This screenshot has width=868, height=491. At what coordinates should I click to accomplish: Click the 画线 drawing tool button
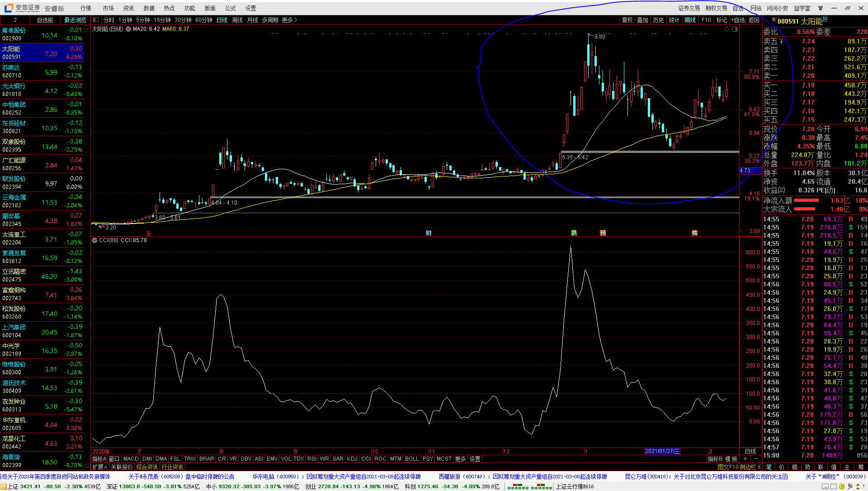point(690,20)
